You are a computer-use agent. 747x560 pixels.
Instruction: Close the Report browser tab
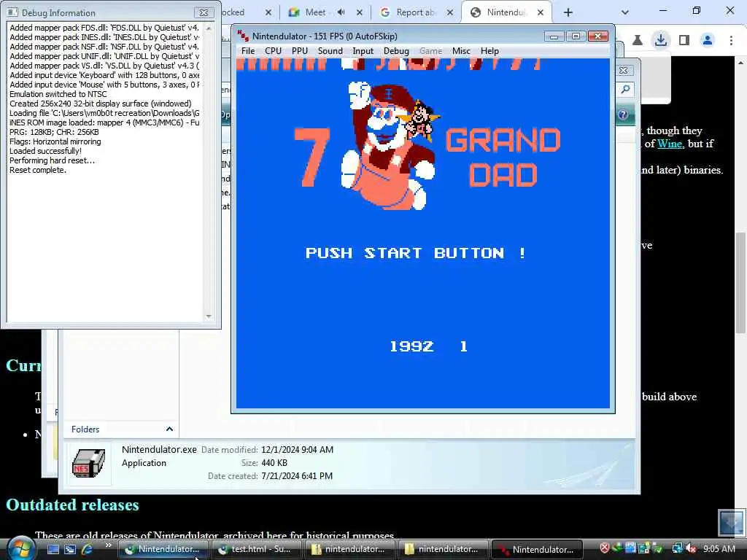(x=450, y=13)
